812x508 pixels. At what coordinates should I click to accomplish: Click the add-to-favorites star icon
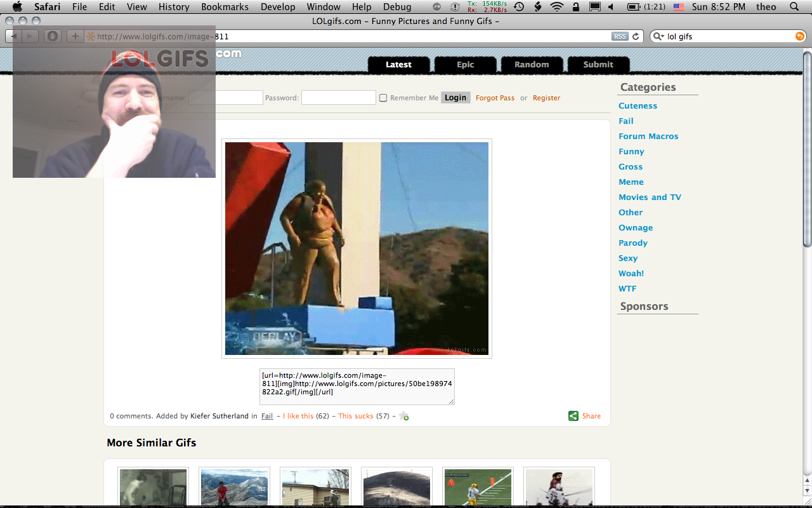point(404,417)
